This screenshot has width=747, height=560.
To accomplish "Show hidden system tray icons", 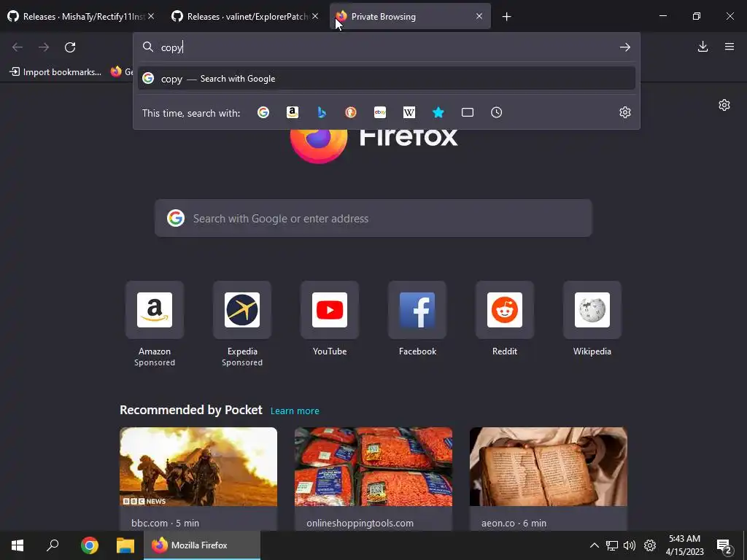I will pos(594,545).
